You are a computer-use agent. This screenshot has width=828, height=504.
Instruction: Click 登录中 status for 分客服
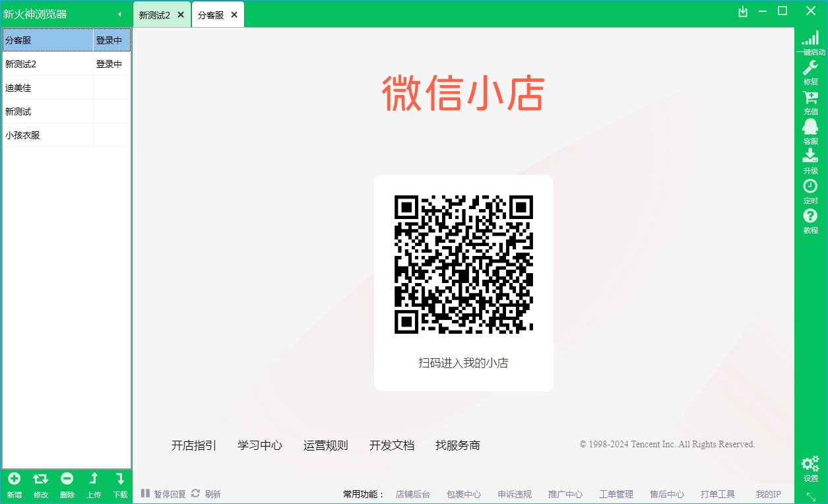point(109,40)
